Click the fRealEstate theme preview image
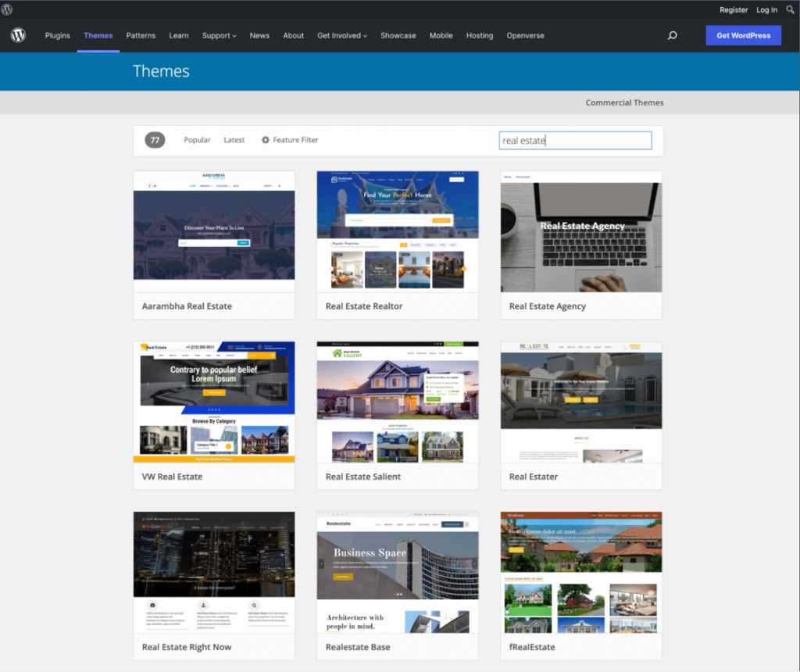Viewport: 800px width, 672px height. click(580, 570)
